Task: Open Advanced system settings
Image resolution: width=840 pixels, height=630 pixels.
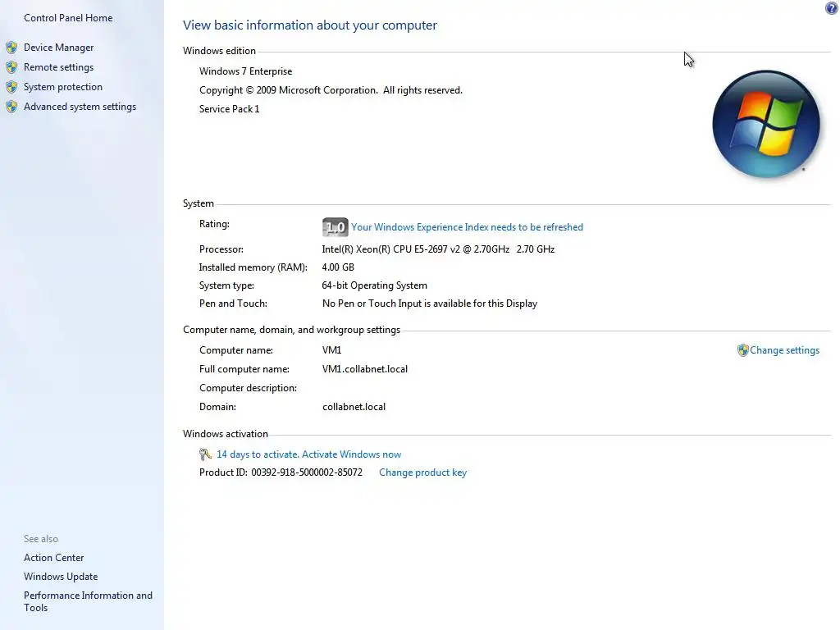Action: 80,107
